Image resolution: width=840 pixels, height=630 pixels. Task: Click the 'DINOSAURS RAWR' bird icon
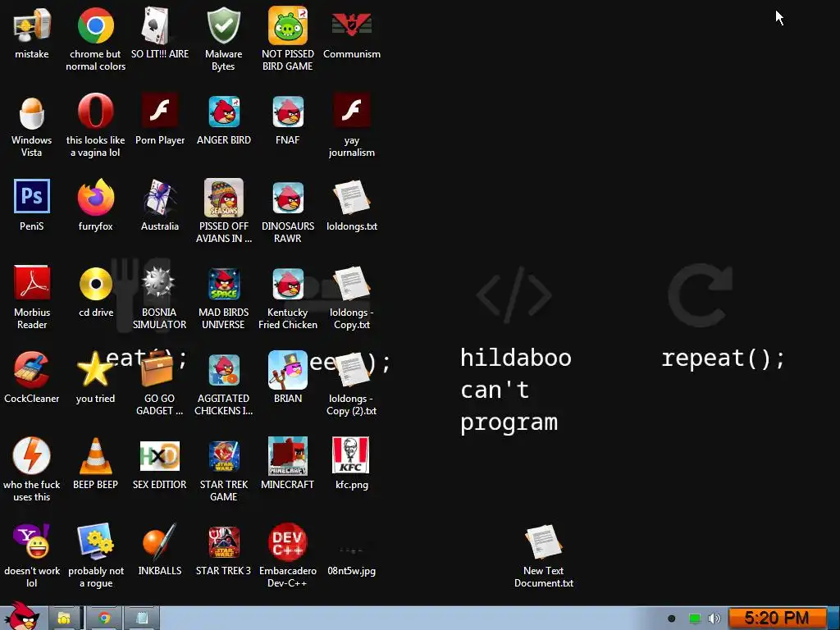(x=288, y=197)
